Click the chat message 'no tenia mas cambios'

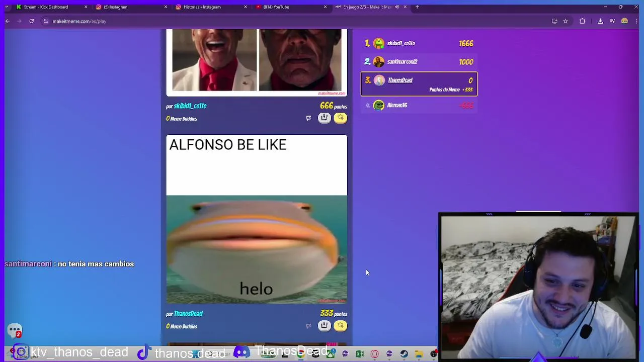coord(96,264)
